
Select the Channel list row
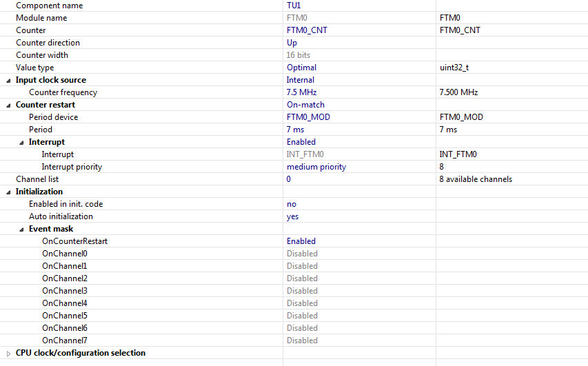pos(36,179)
